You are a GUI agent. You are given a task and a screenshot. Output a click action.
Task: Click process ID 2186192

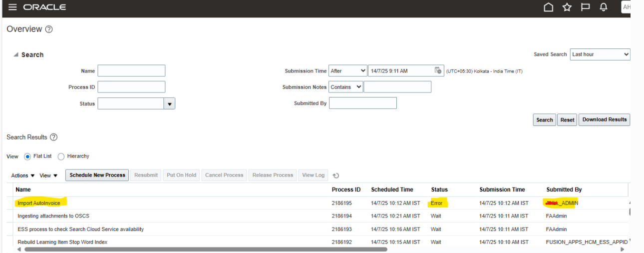342,242
